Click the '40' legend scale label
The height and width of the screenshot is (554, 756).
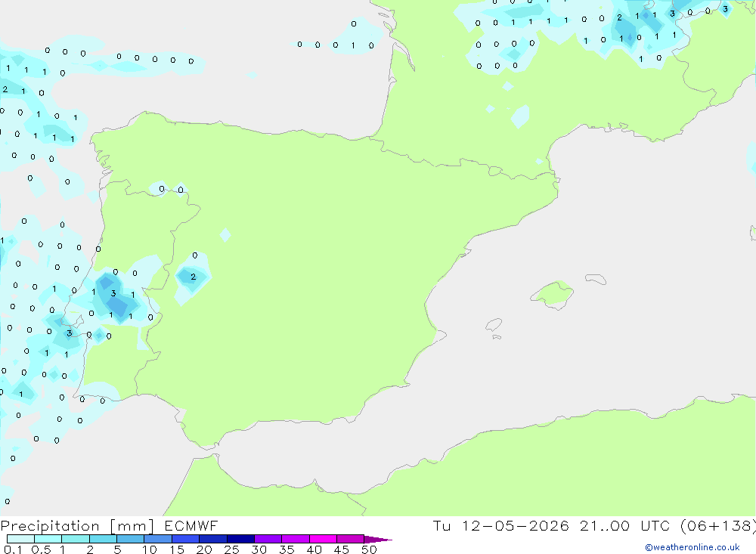coord(314,549)
